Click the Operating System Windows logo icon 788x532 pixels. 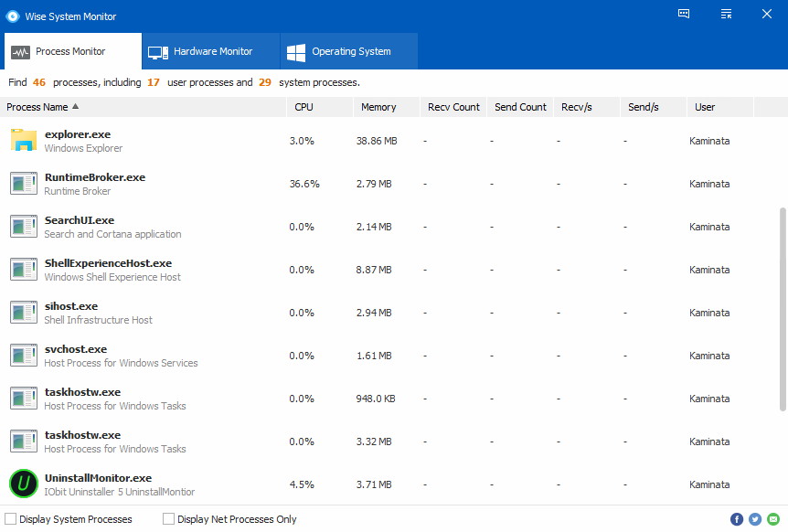coord(296,52)
